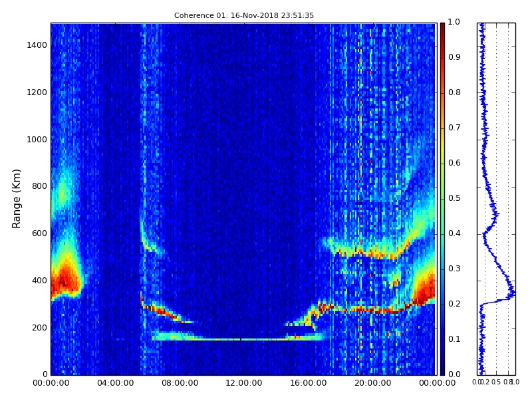The image size is (532, 399).
Task: Click the colorbar 0.8 label
Action: 454,92
